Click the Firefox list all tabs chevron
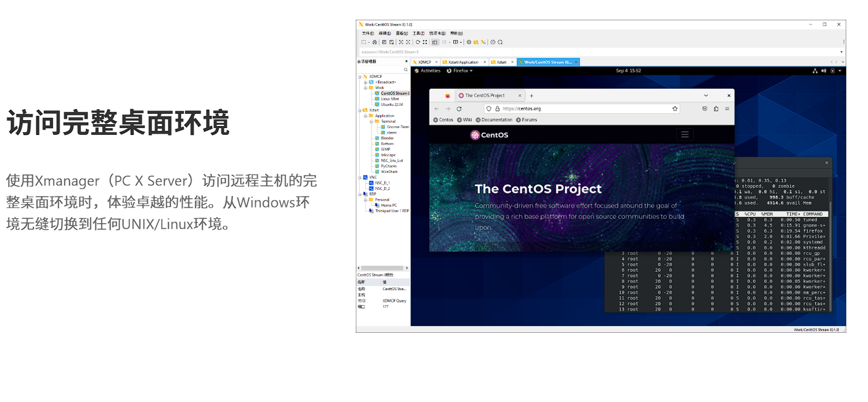The image size is (868, 402). 705,96
